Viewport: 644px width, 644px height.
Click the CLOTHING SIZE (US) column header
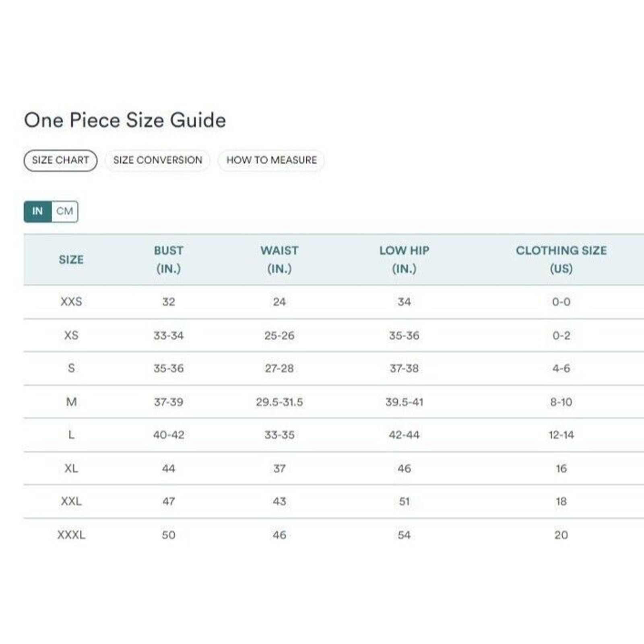pyautogui.click(x=561, y=260)
